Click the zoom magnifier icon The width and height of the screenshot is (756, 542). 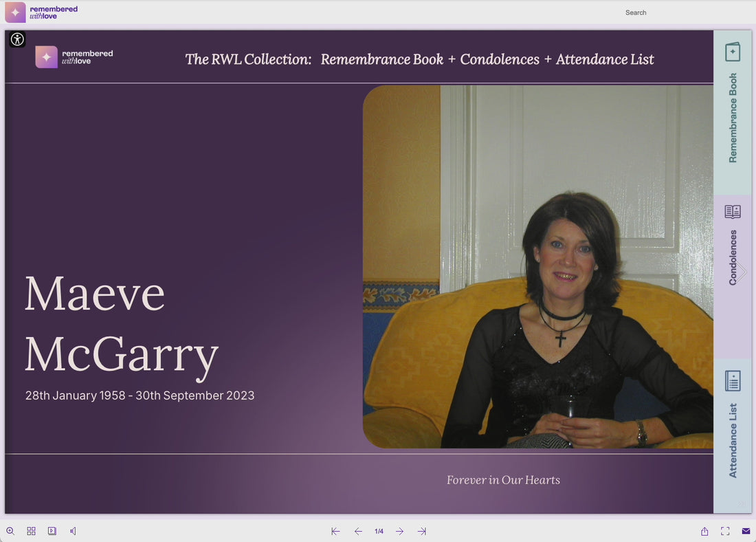pyautogui.click(x=10, y=531)
